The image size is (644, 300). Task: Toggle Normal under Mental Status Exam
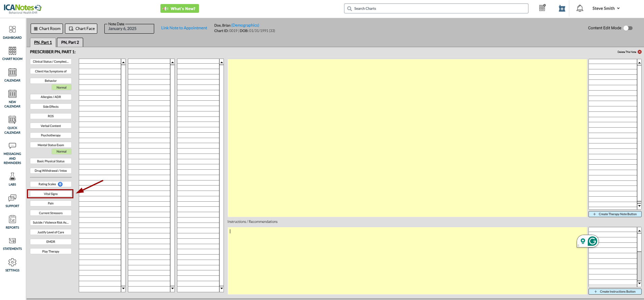(x=61, y=152)
